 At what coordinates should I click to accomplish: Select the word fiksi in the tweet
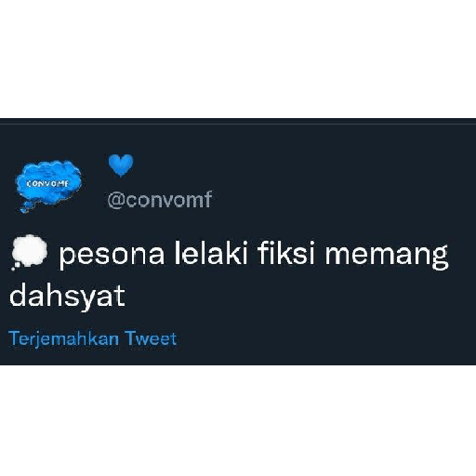coord(286,253)
